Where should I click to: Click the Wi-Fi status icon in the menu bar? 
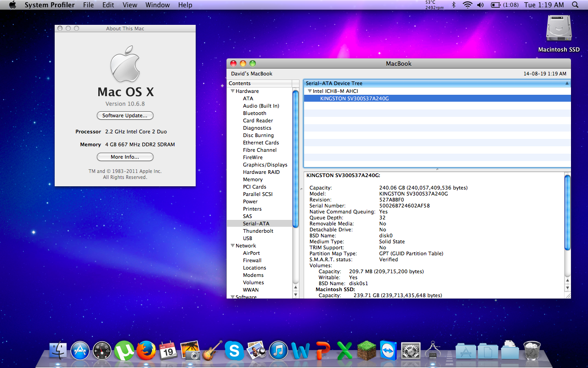(468, 5)
